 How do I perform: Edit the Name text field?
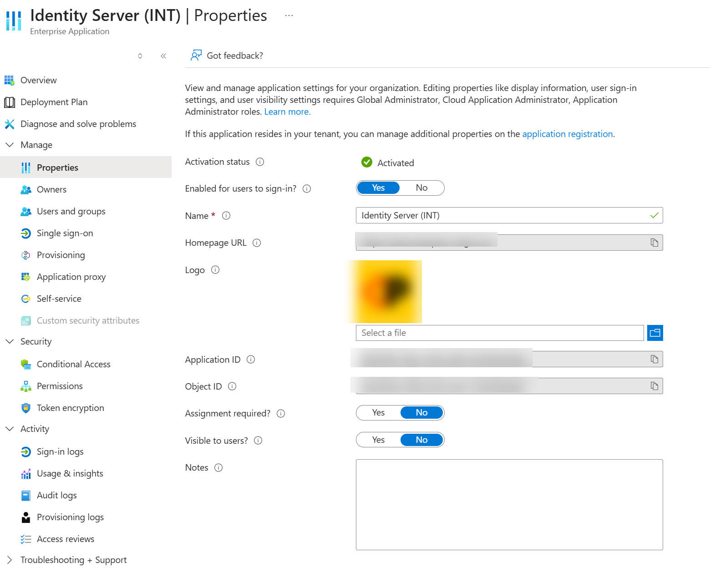509,215
